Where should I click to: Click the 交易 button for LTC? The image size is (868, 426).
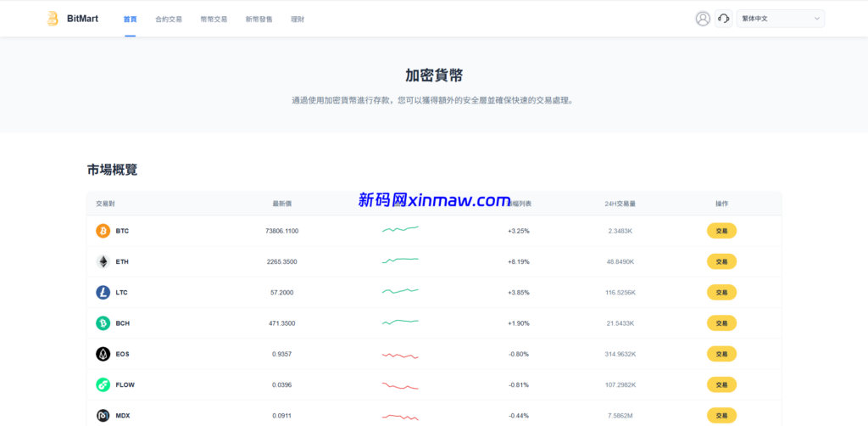721,292
